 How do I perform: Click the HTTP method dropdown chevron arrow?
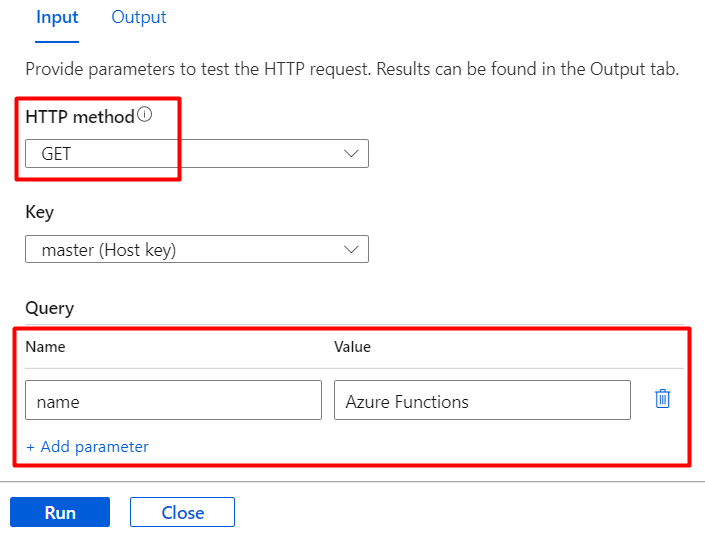pyautogui.click(x=351, y=154)
